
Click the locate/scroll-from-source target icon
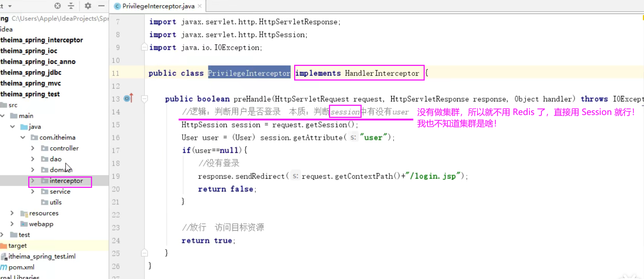point(58,6)
